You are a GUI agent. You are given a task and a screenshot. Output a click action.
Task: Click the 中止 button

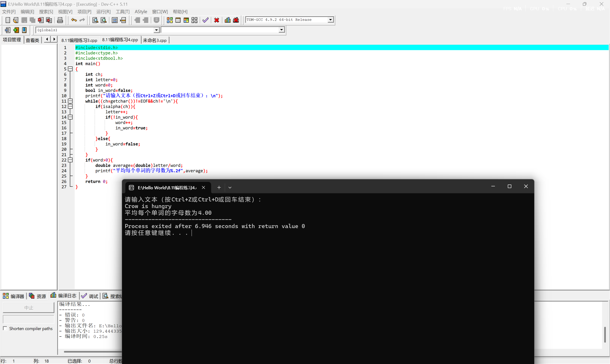click(29, 308)
